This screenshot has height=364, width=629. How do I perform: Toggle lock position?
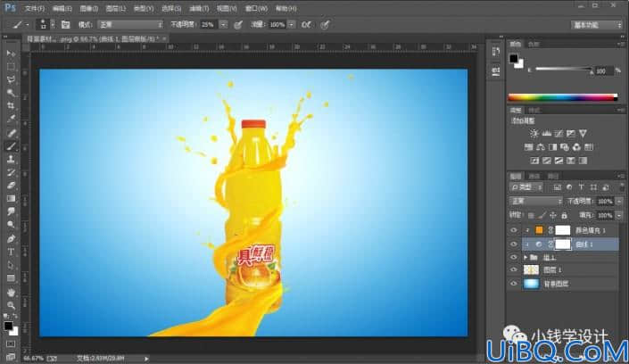coord(553,216)
